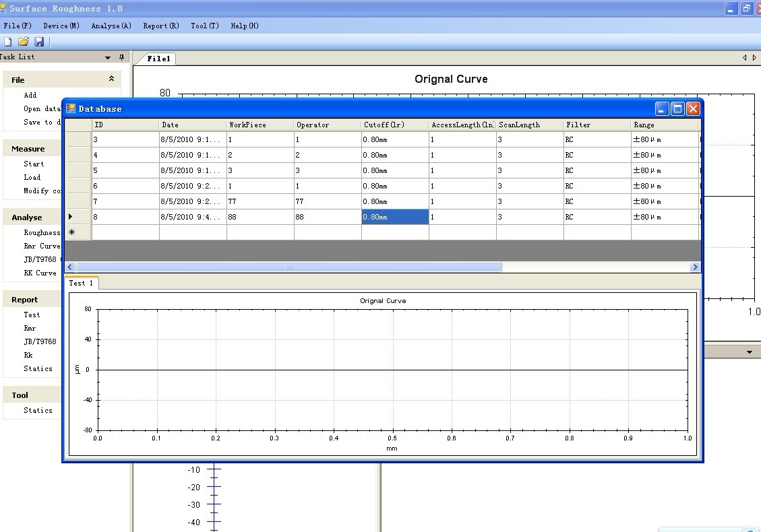Click the Save floppy disk icon
The image size is (761, 532).
[39, 42]
